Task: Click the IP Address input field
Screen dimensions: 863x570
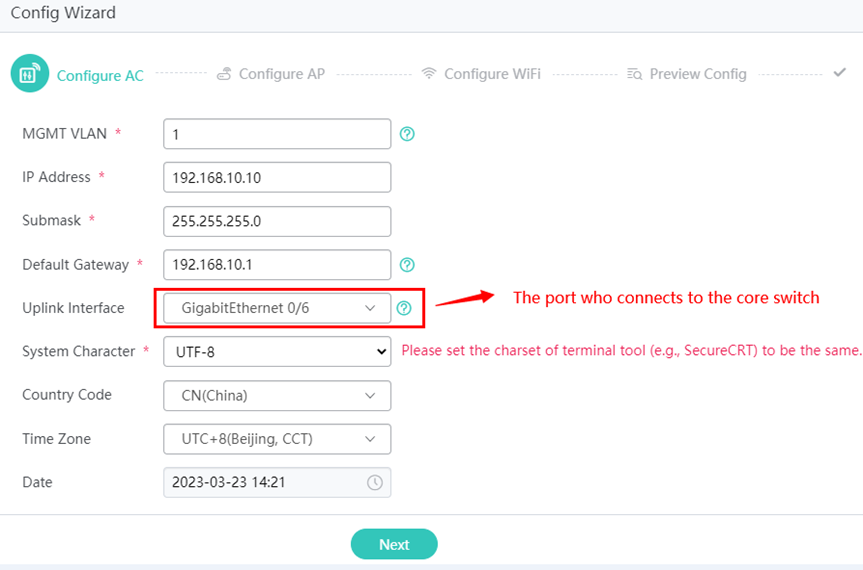Action: click(x=277, y=177)
